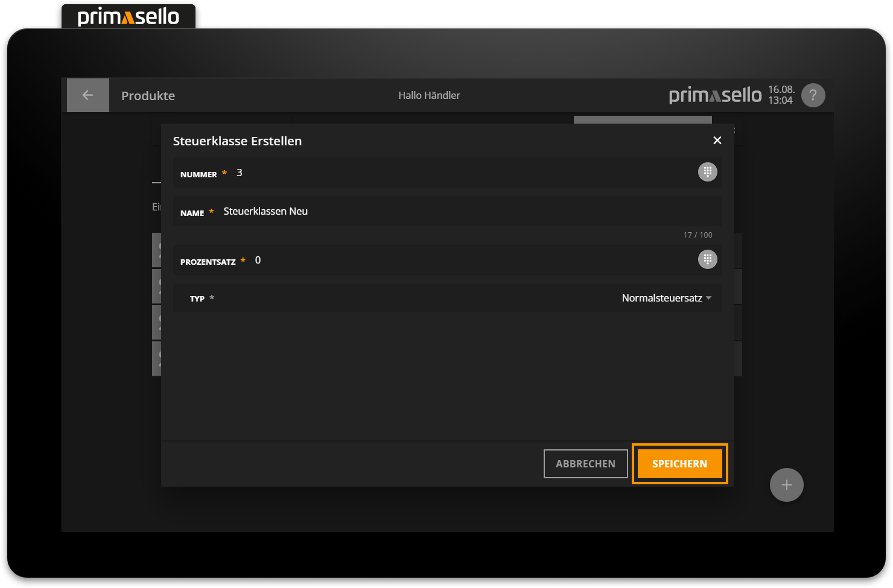
Task: Click the primasello logo tab at top left
Action: [129, 16]
